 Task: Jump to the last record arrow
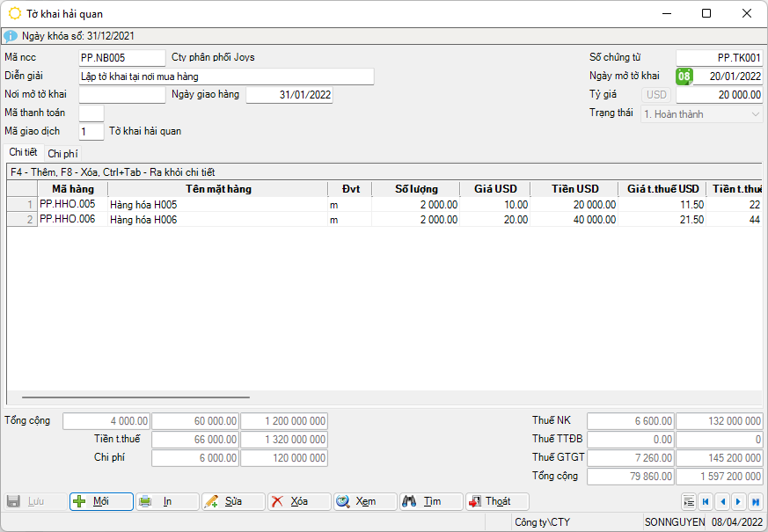coord(755,502)
